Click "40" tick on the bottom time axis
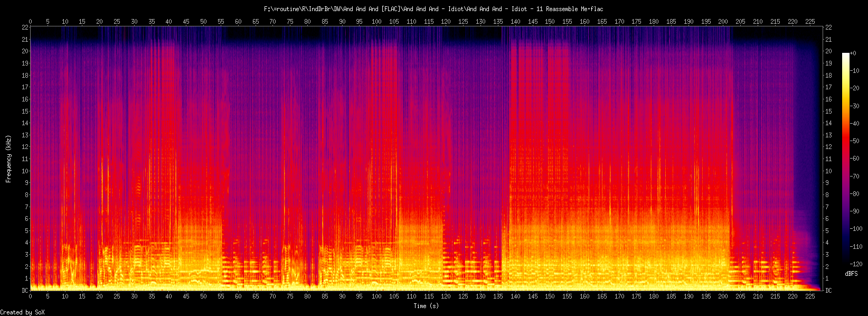The width and height of the screenshot is (868, 316). coord(169,296)
